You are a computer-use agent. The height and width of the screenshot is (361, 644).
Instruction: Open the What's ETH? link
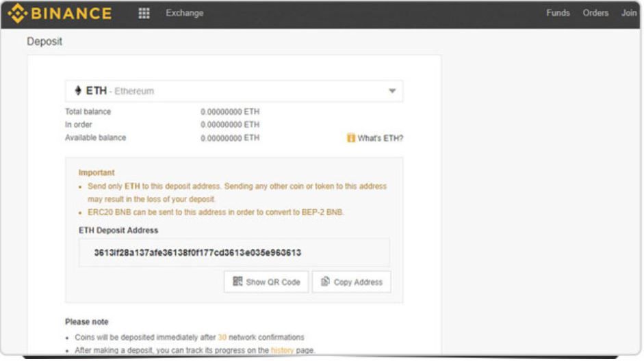(381, 138)
